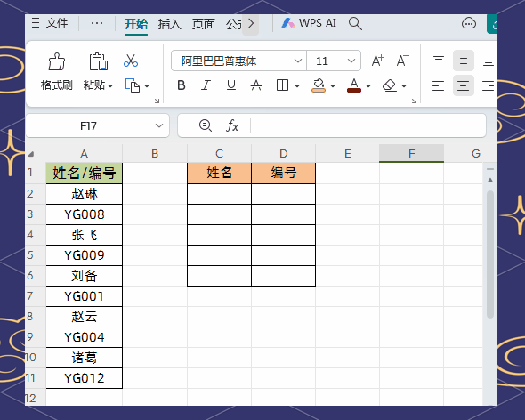Click the zoom magnifier in formula bar
The image size is (525, 420).
(205, 125)
